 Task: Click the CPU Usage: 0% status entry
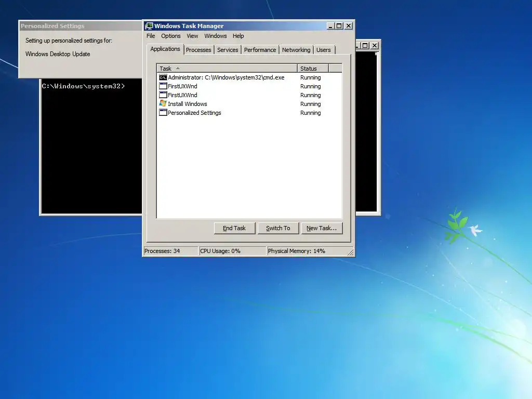tap(232, 251)
